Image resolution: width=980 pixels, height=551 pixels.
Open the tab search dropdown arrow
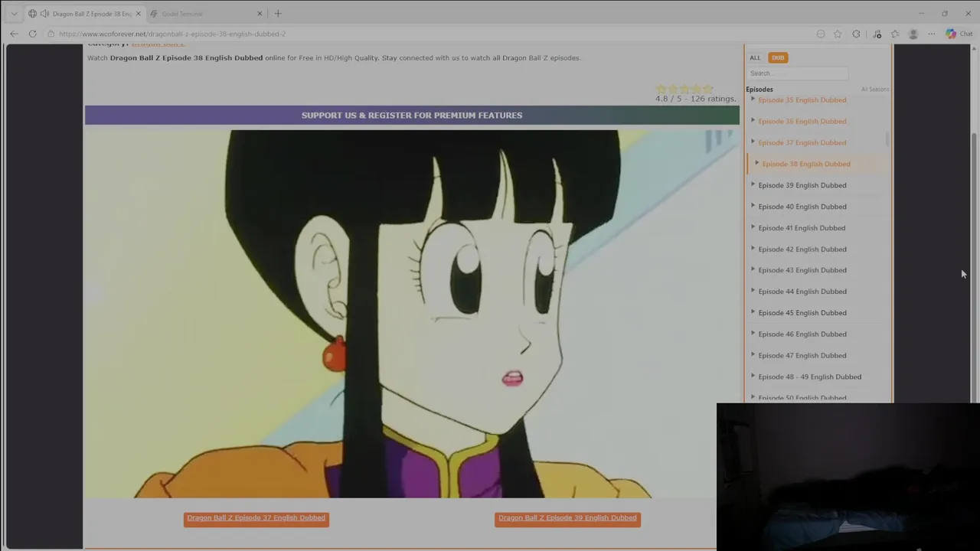tap(14, 14)
